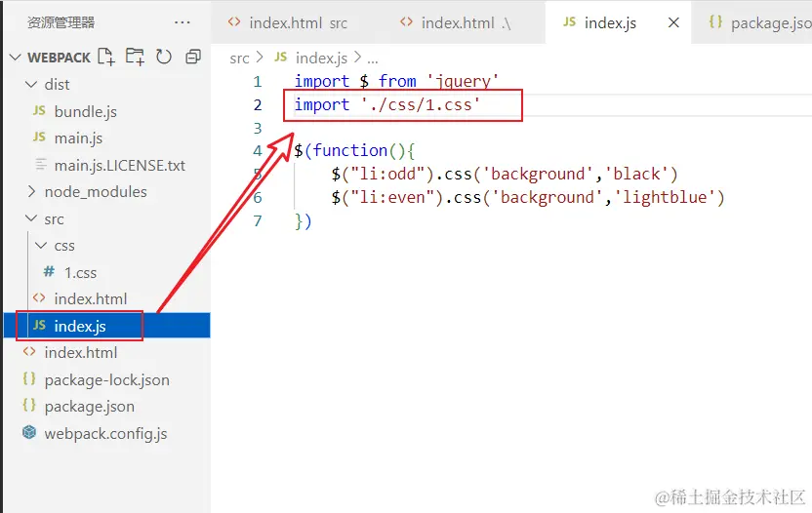Click the breadcrumb ellipsis after index.js
Image resolution: width=812 pixels, height=513 pixels.
coord(373,59)
